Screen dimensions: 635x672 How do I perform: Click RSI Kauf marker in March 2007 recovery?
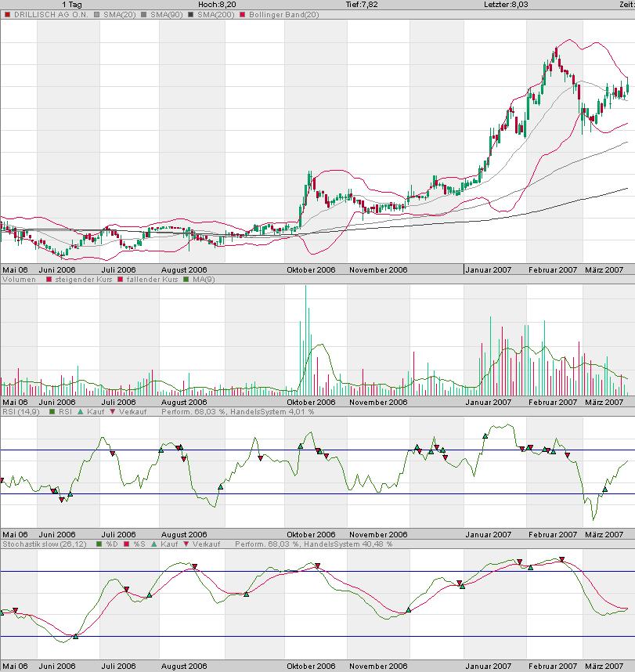[x=605, y=490]
